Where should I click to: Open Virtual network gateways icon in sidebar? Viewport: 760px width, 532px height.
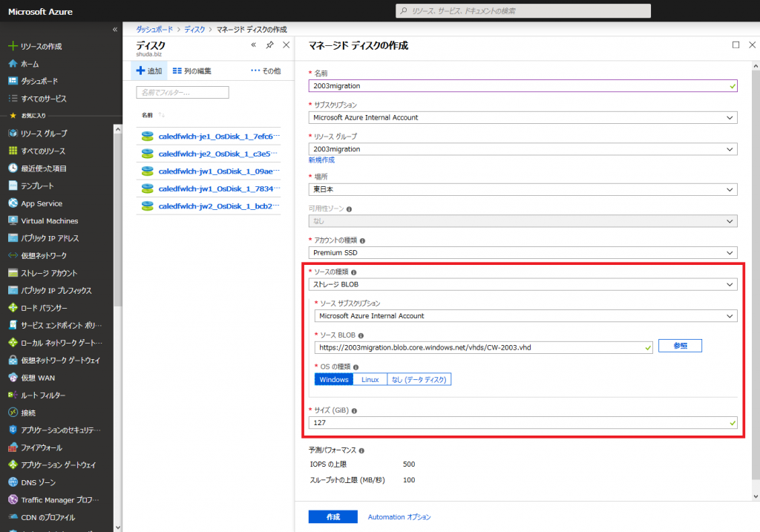click(13, 360)
